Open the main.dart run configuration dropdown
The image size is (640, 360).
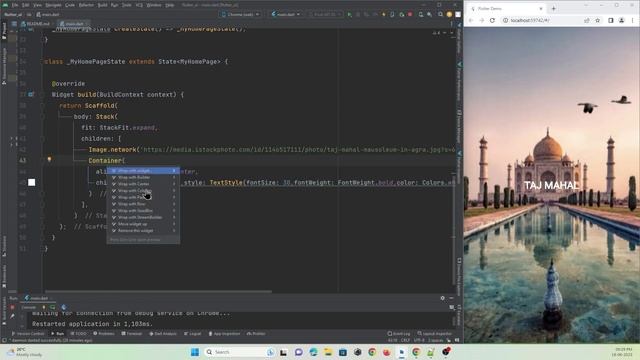[x=286, y=14]
